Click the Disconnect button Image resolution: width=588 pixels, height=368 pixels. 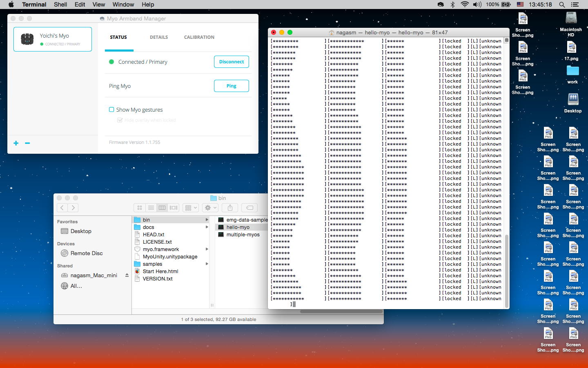tap(231, 62)
